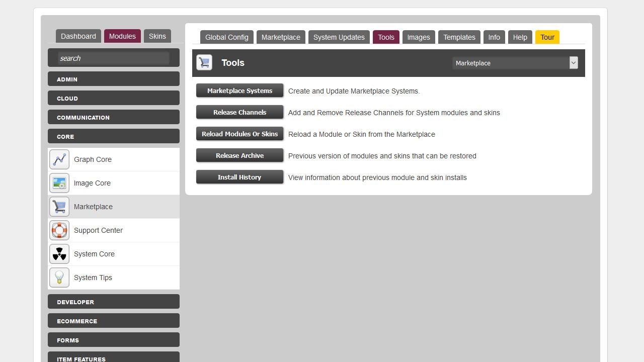Screen dimensions: 644x362
Task: Collapse the Core module category
Action: (x=114, y=136)
